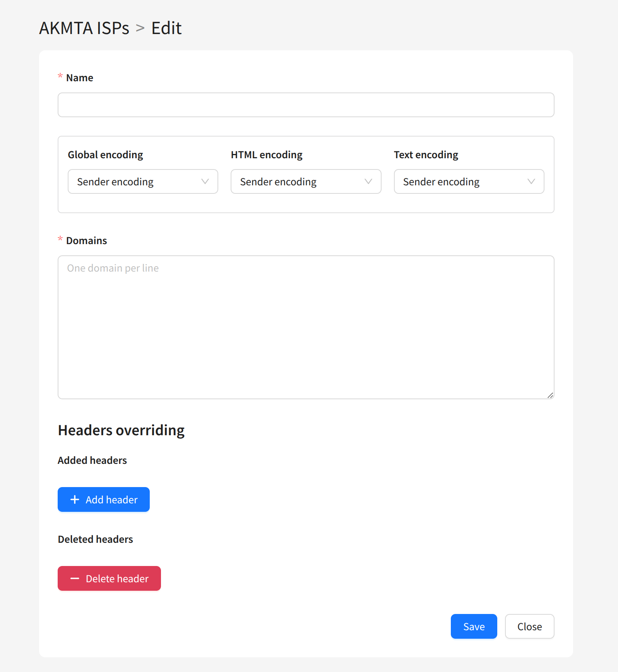Go back to AKMTA ISPs breadcrumb
This screenshot has height=672, width=618.
point(84,28)
